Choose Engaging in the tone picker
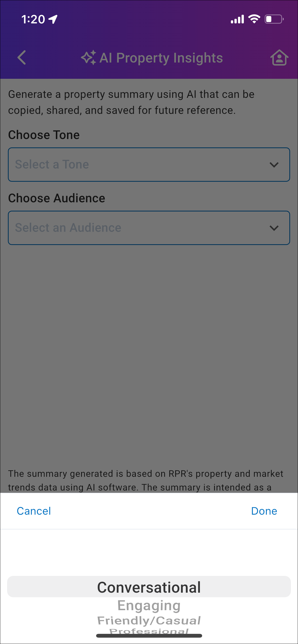The height and width of the screenshot is (644, 298). [x=149, y=606]
